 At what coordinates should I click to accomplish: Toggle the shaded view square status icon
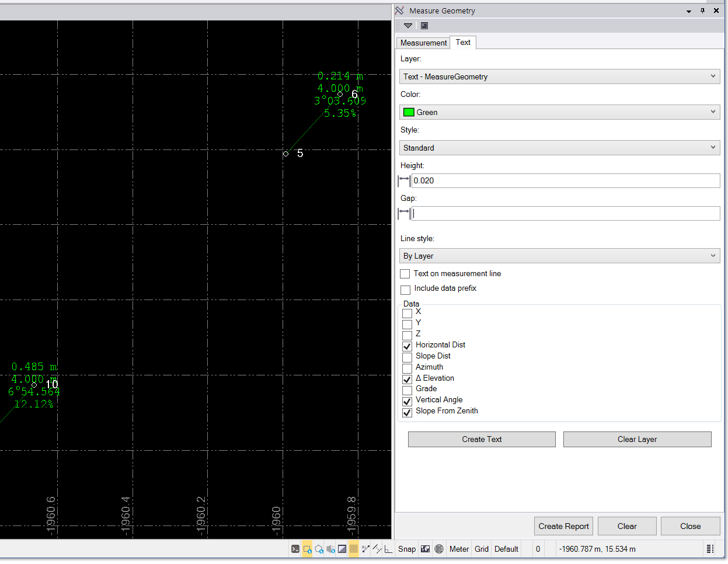click(342, 549)
